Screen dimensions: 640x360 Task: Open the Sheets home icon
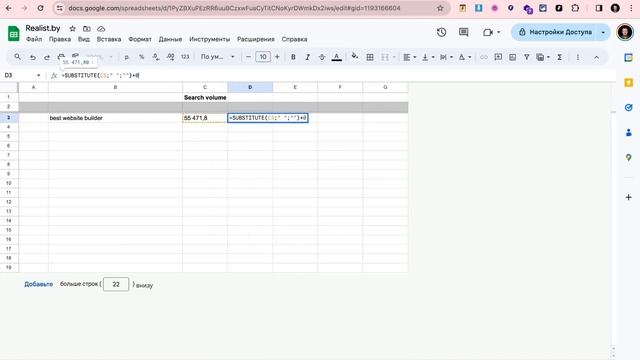tap(13, 33)
